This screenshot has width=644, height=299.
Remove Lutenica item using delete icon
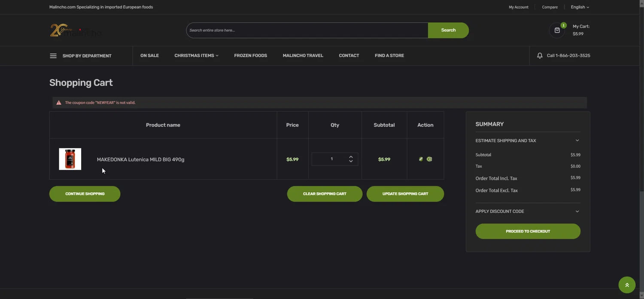point(429,159)
